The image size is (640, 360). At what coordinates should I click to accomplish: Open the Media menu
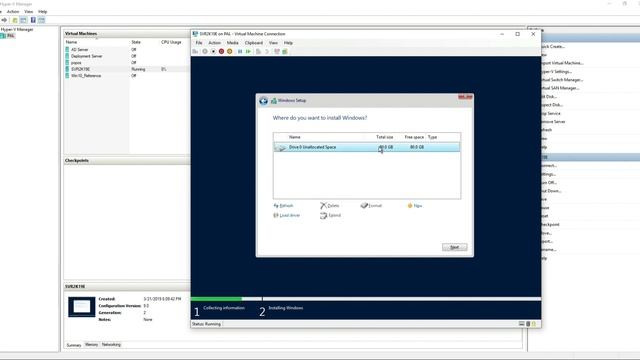click(232, 43)
